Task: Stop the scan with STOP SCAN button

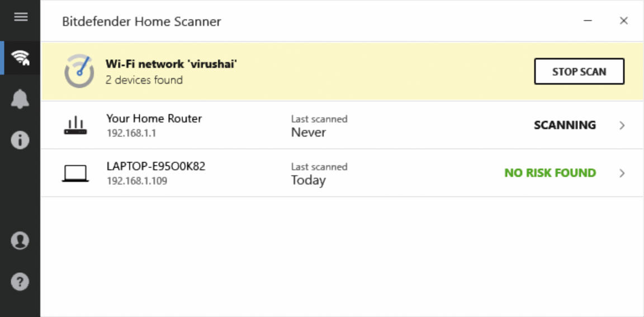Action: tap(579, 72)
